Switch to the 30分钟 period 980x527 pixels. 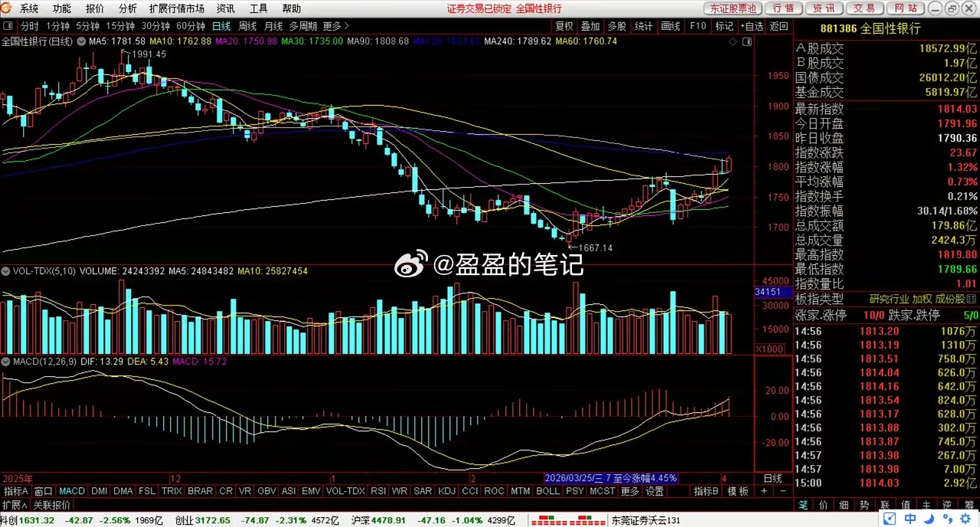[x=155, y=26]
